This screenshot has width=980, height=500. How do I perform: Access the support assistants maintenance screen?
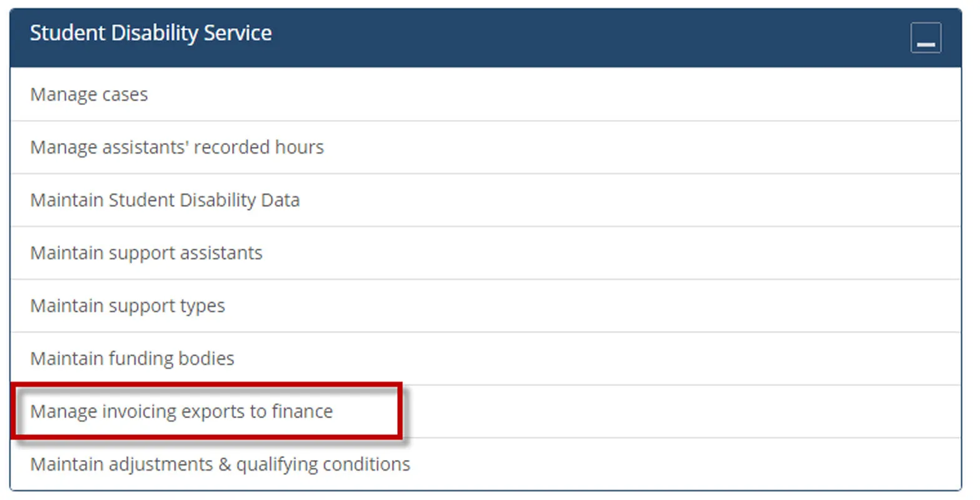146,252
